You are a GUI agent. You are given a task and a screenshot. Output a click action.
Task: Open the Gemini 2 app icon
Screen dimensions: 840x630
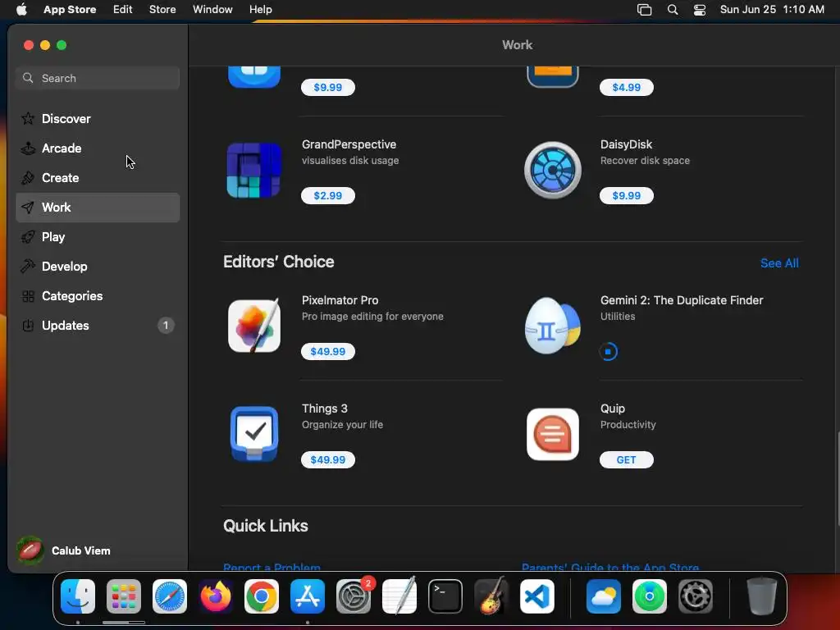click(x=552, y=326)
